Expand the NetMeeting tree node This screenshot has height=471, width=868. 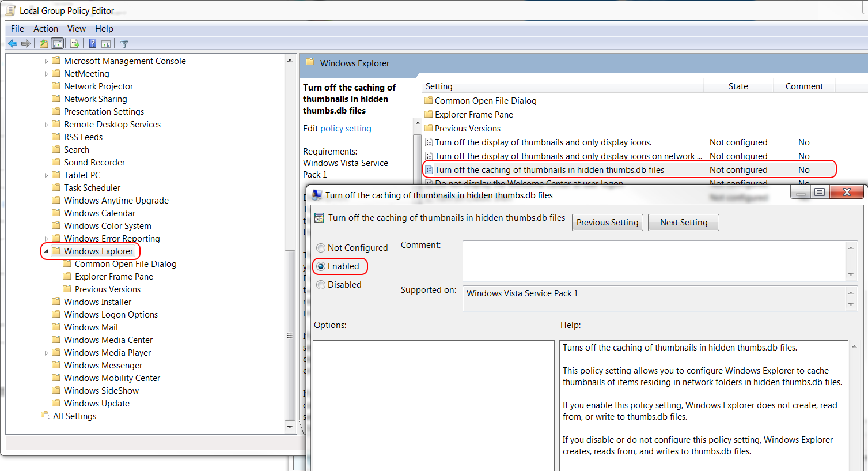[x=46, y=74]
